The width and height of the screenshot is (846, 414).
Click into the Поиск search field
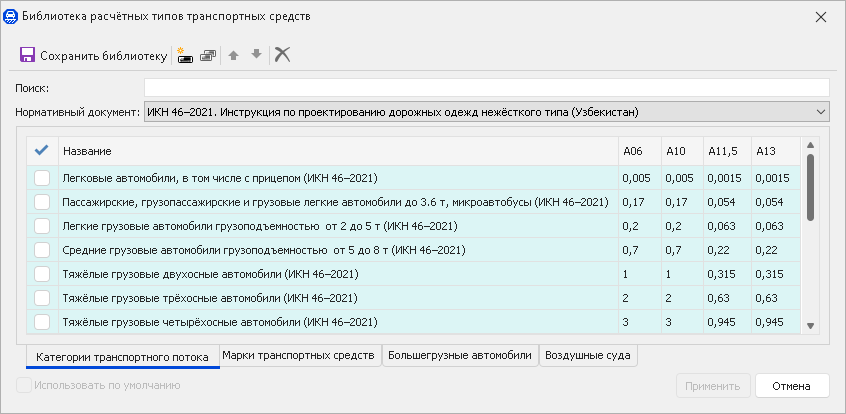point(486,87)
